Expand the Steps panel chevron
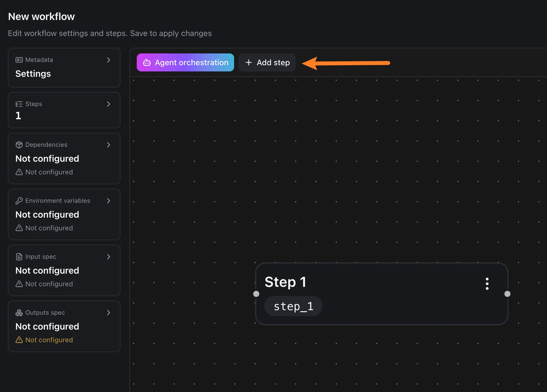The height and width of the screenshot is (392, 547). coord(109,104)
